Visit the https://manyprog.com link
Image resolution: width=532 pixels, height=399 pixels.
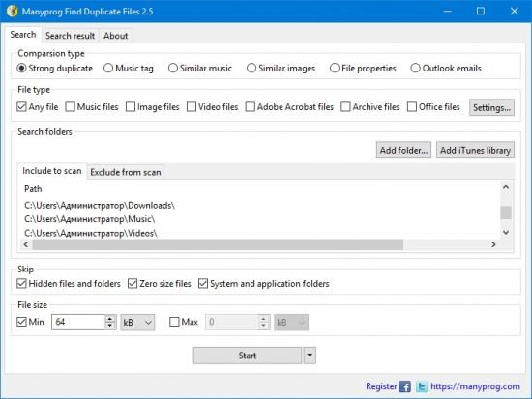(475, 386)
